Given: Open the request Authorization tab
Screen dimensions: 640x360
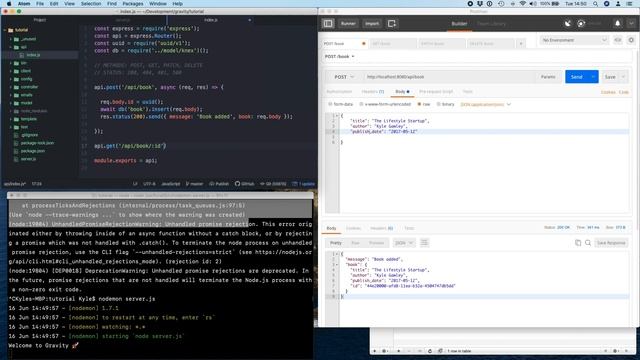Looking at the screenshot, I should click(x=339, y=92).
